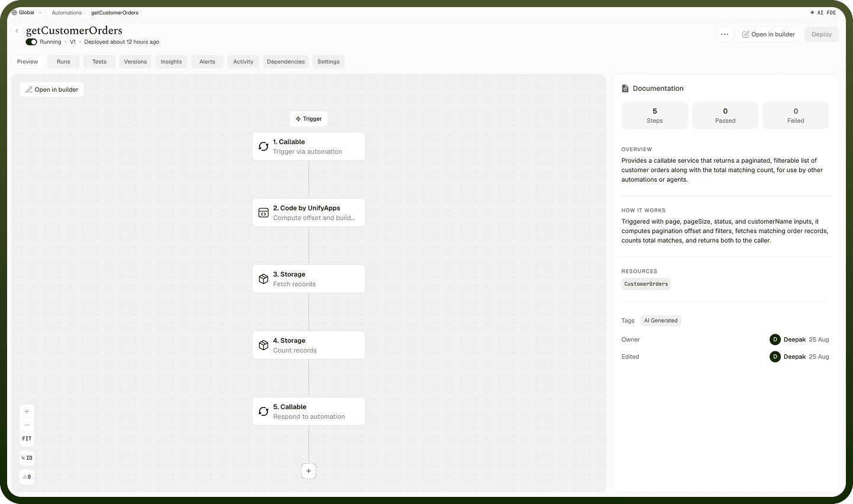Click the AI FDE sparkle item

pyautogui.click(x=823, y=12)
